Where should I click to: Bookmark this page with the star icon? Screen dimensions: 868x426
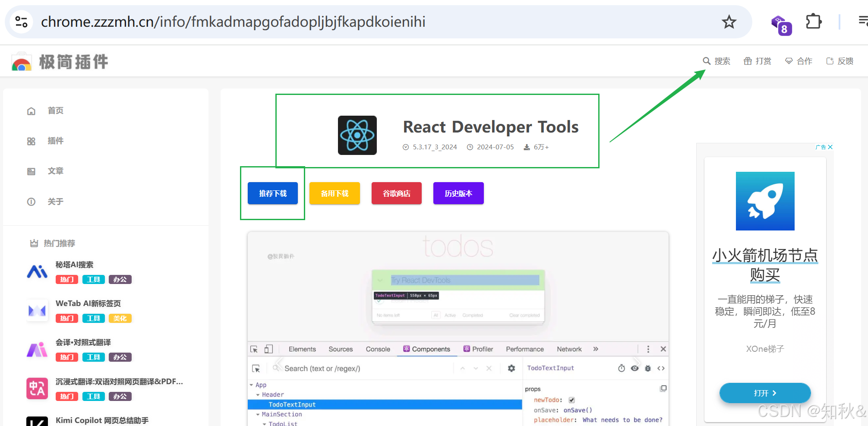pos(729,22)
